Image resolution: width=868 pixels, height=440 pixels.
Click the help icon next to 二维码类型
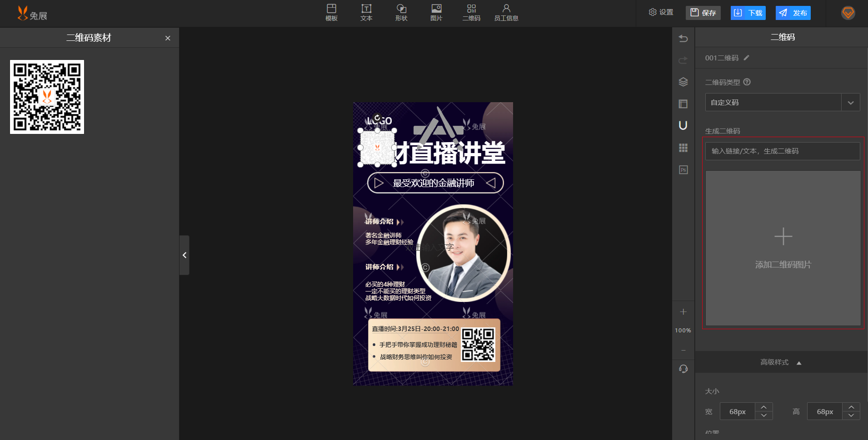(747, 82)
